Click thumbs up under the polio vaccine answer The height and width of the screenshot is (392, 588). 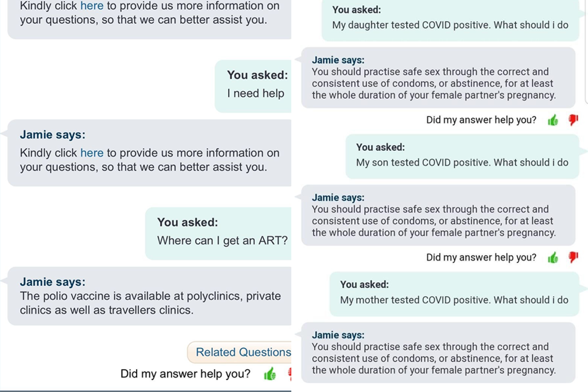point(269,373)
